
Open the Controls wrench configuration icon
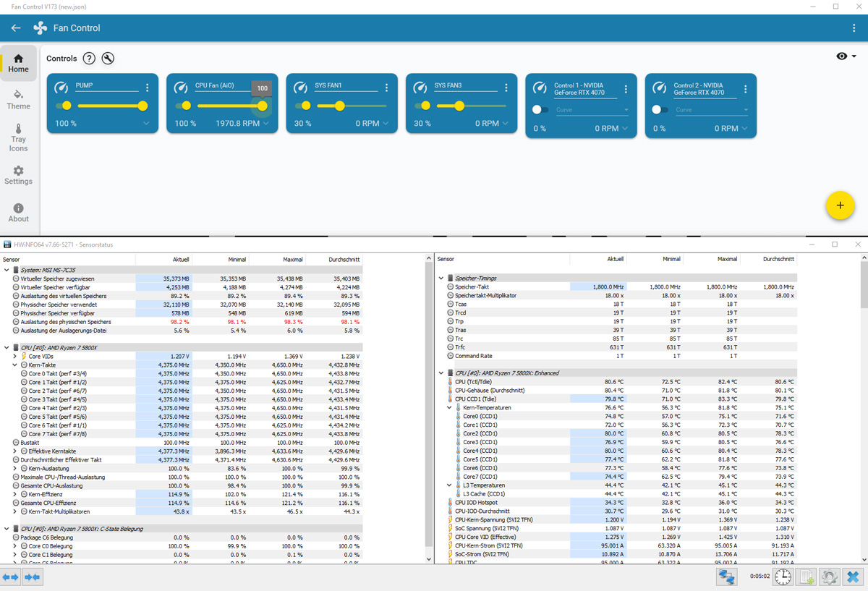click(x=108, y=59)
